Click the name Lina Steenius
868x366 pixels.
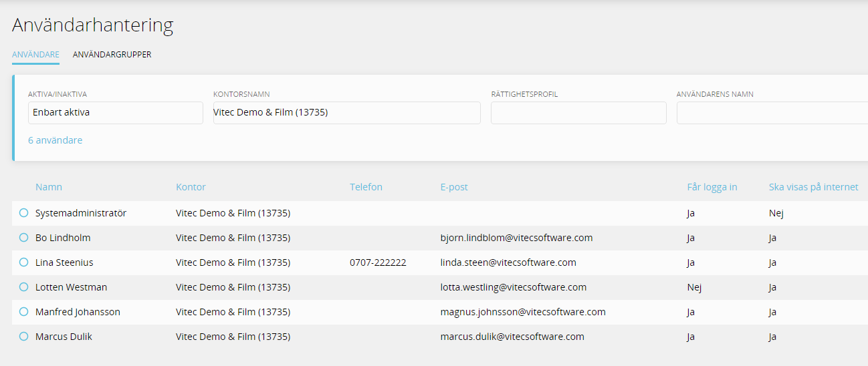click(64, 262)
